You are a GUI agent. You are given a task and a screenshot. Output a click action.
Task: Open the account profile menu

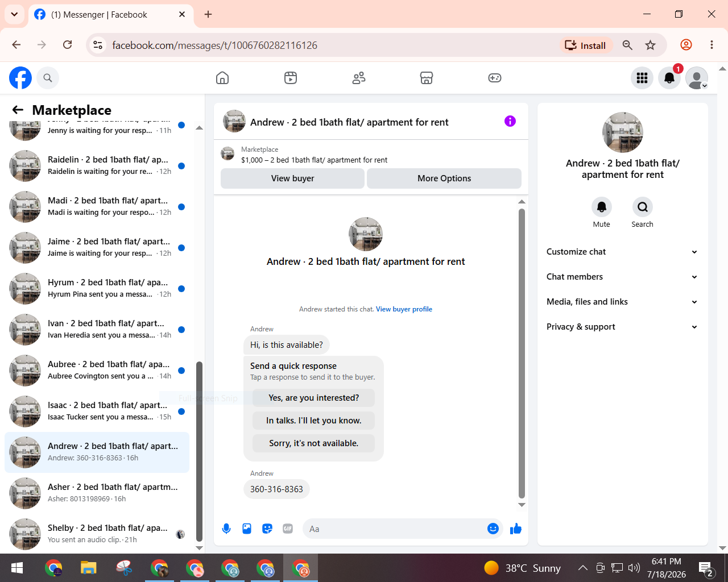tap(697, 78)
